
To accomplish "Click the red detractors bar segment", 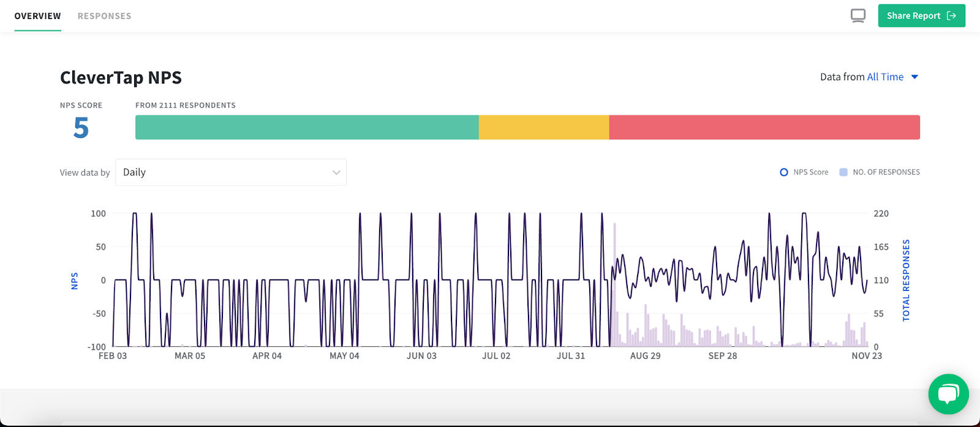I will (764, 127).
